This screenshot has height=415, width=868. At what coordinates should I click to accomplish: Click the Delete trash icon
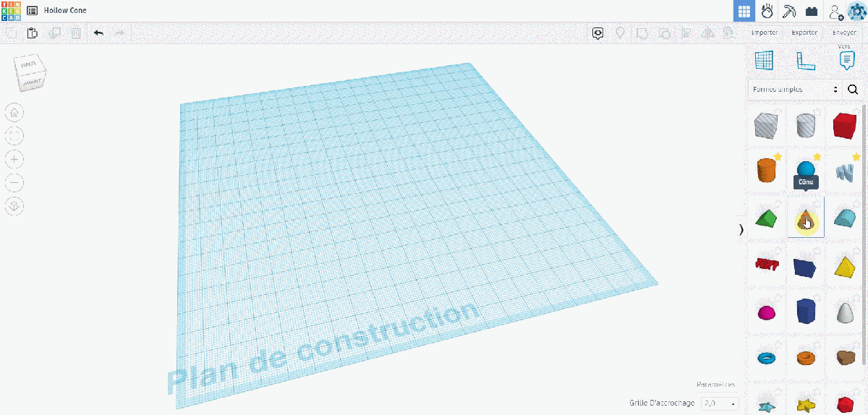point(76,33)
